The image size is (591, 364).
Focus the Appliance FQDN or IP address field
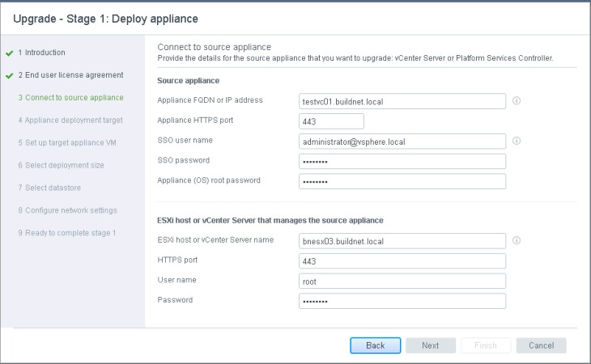click(402, 101)
